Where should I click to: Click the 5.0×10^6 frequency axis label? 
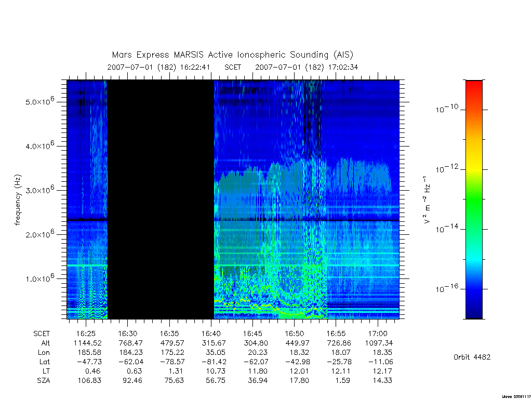click(x=39, y=101)
